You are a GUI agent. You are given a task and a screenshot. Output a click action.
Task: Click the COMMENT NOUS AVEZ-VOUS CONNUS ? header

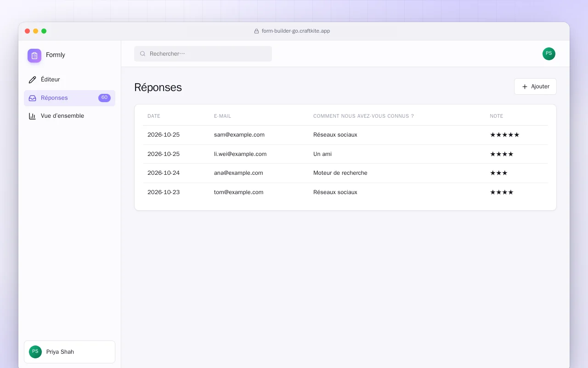click(x=363, y=116)
